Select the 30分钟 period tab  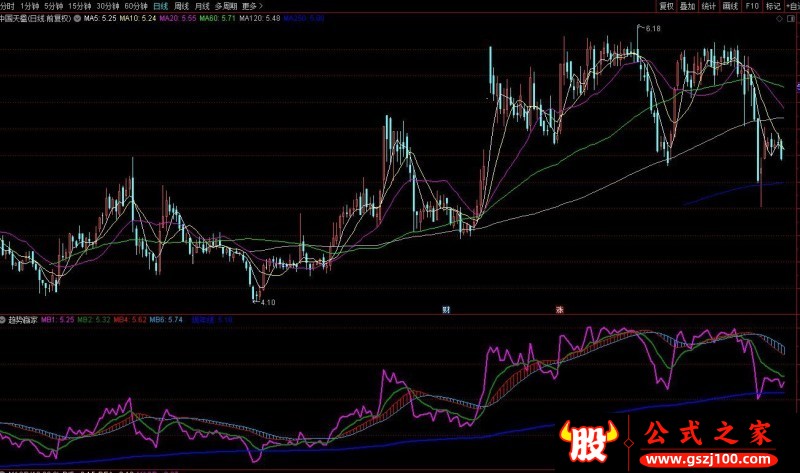(107, 6)
